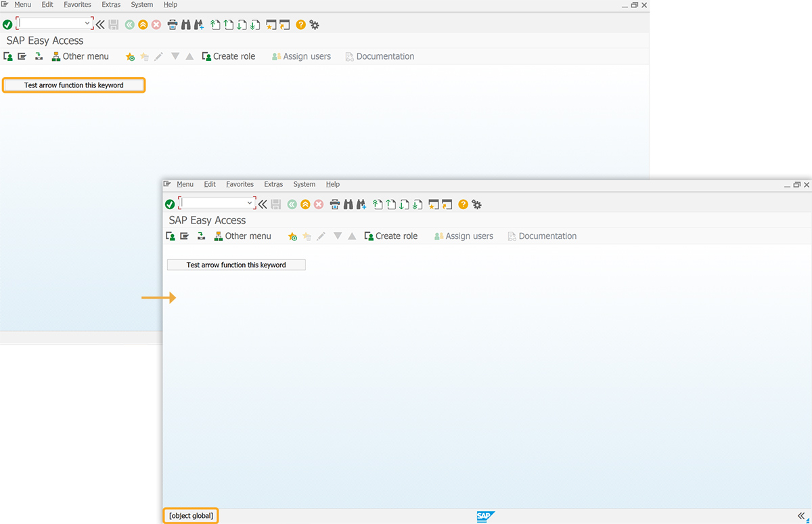Click Find binoculars icon in back window
The height and width of the screenshot is (524, 812).
(x=186, y=24)
